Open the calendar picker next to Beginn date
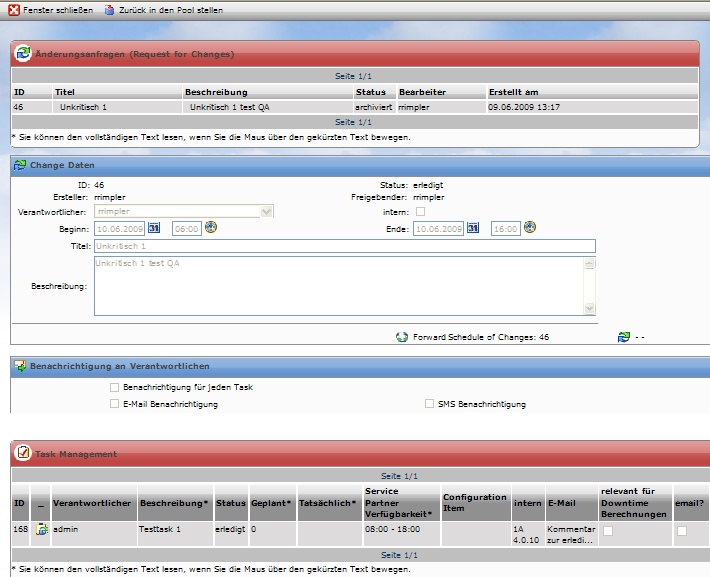The width and height of the screenshot is (710, 577). pos(155,228)
